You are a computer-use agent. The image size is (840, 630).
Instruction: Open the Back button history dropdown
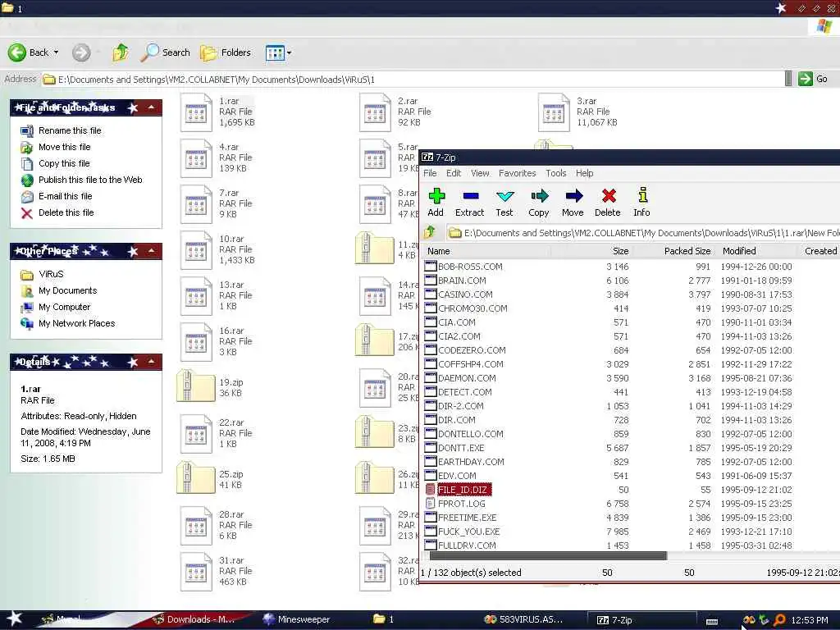57,52
